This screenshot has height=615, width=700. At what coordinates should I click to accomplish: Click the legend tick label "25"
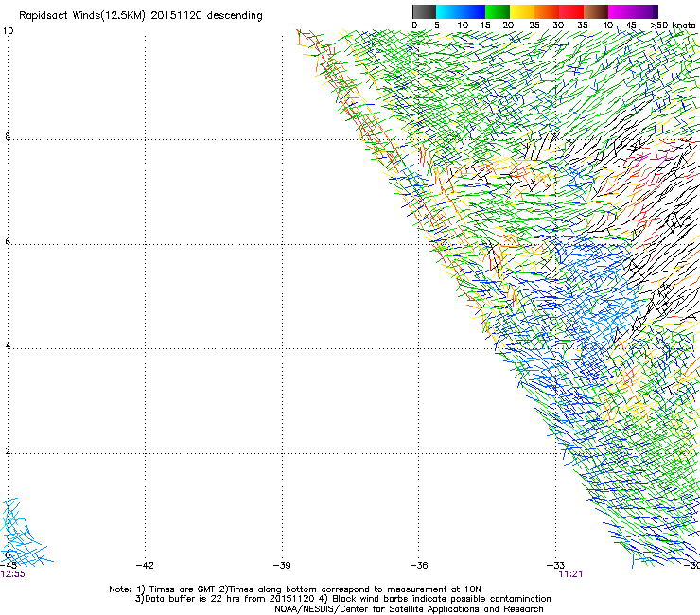[x=534, y=26]
